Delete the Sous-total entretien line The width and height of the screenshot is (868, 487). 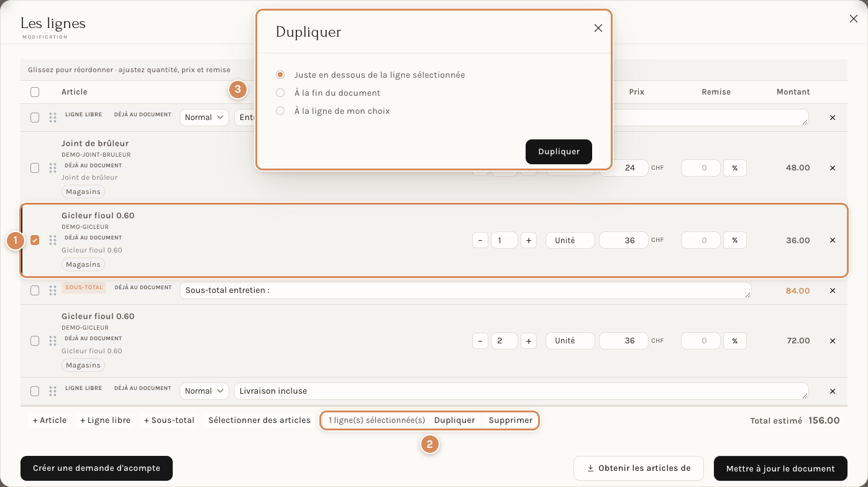click(833, 290)
